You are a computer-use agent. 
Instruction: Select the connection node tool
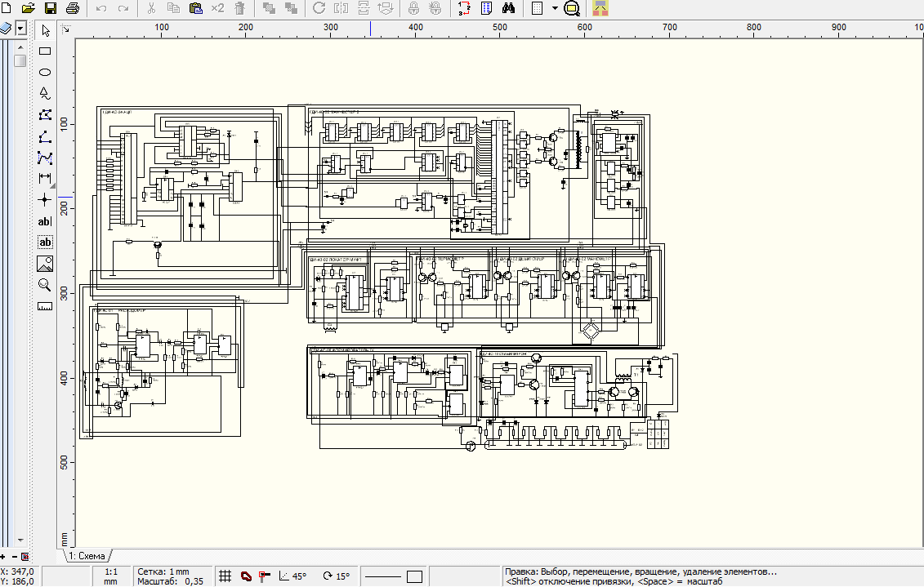(46, 199)
